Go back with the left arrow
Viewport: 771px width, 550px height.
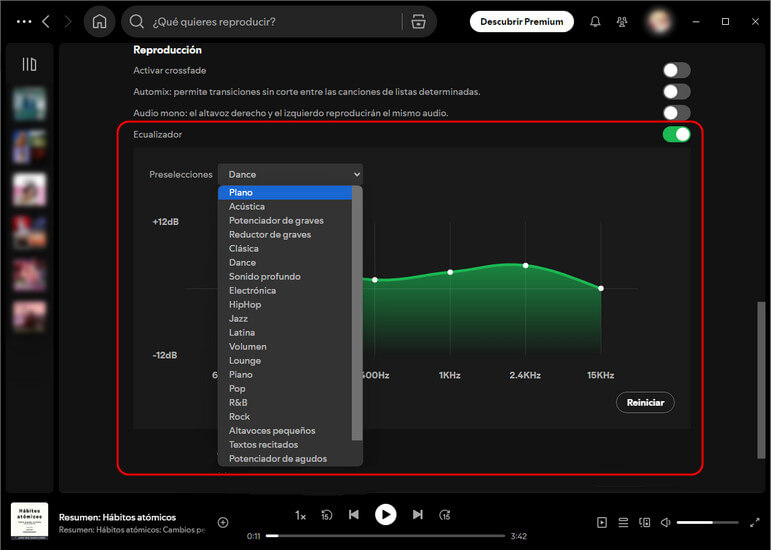[46, 22]
